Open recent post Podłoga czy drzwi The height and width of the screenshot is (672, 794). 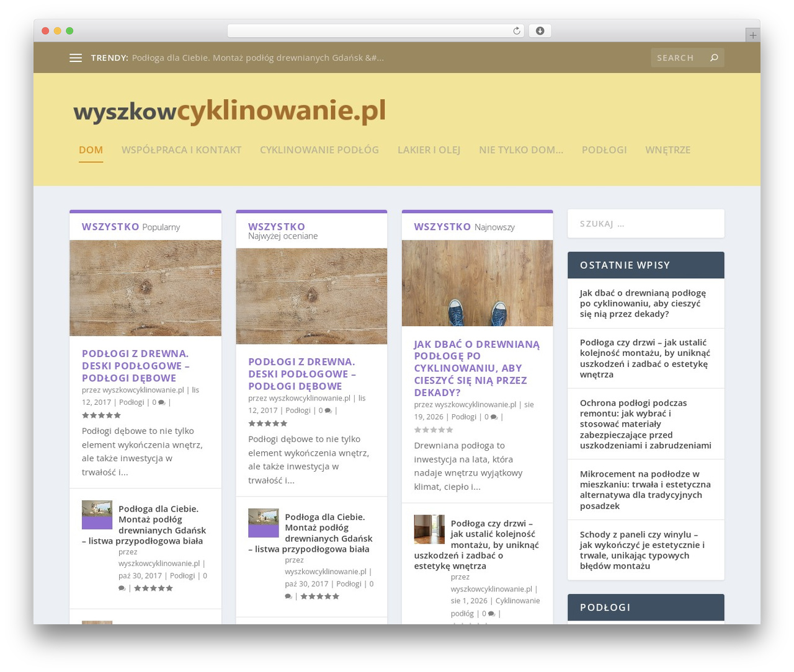645,358
